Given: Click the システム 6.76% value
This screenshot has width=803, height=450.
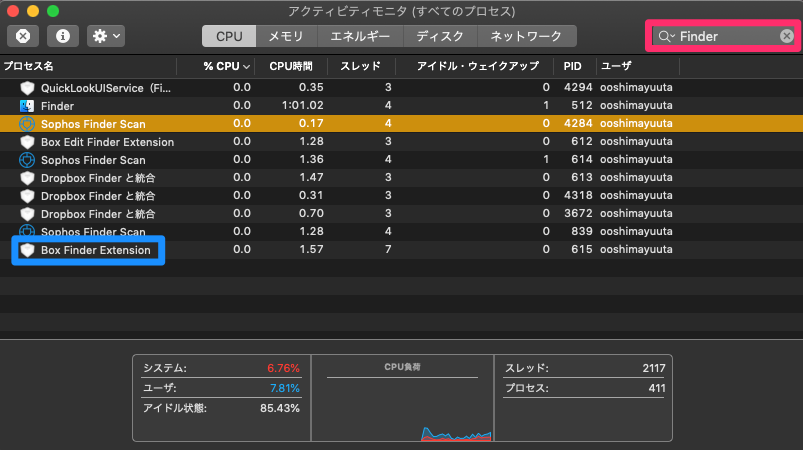Looking at the screenshot, I should [283, 368].
